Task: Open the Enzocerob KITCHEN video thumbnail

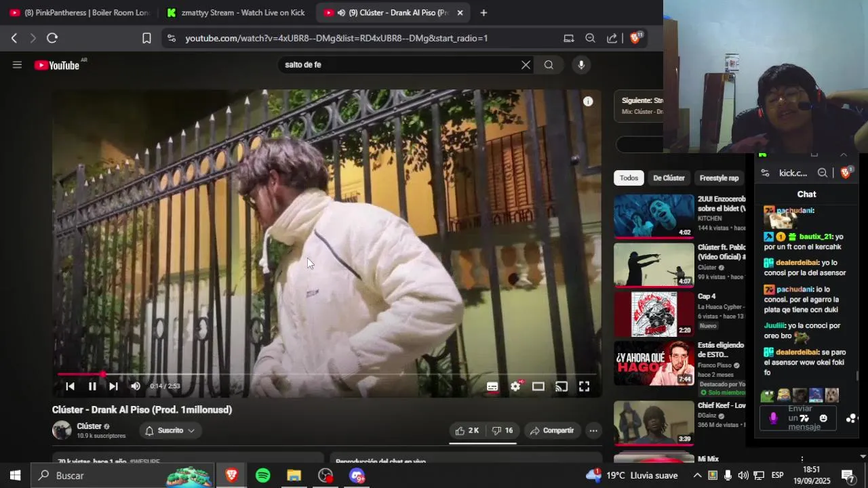Action: (x=654, y=216)
